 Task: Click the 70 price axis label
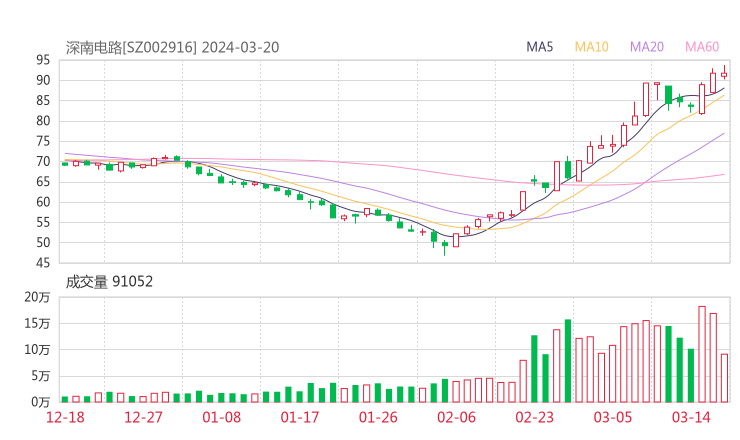click(x=43, y=161)
